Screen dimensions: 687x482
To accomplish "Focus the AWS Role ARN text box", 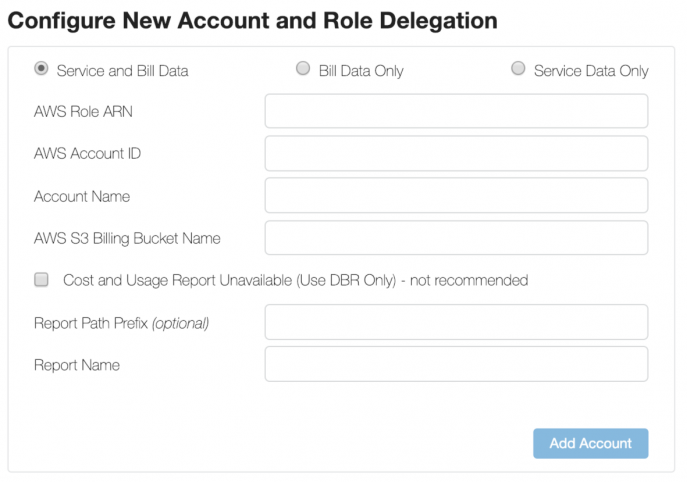I will 456,111.
